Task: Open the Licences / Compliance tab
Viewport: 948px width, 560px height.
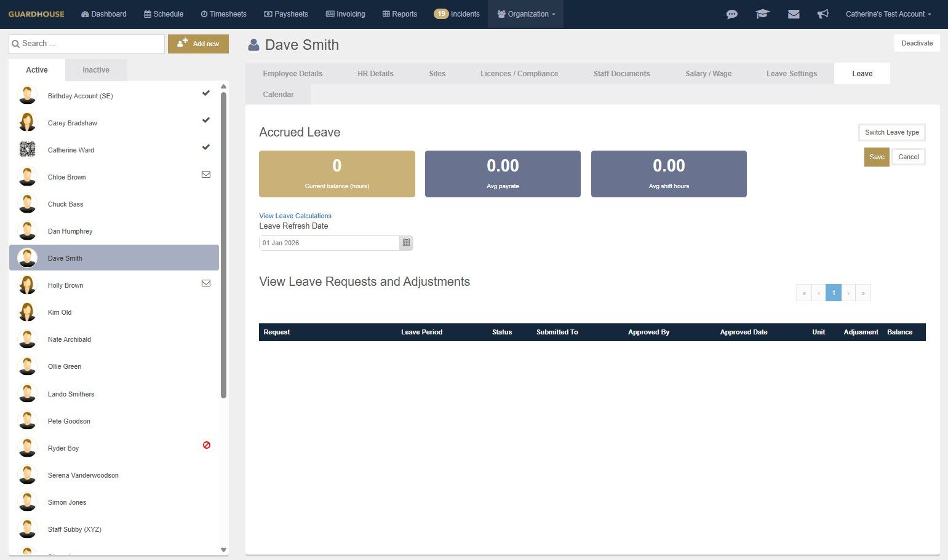Action: [519, 74]
